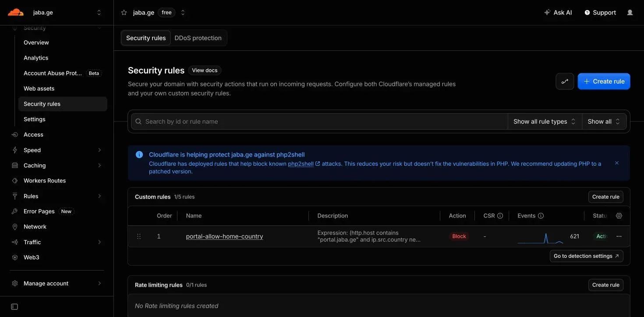Screen dimensions: 644x317
Task: Click the Network location pin icon
Action: pos(15,227)
